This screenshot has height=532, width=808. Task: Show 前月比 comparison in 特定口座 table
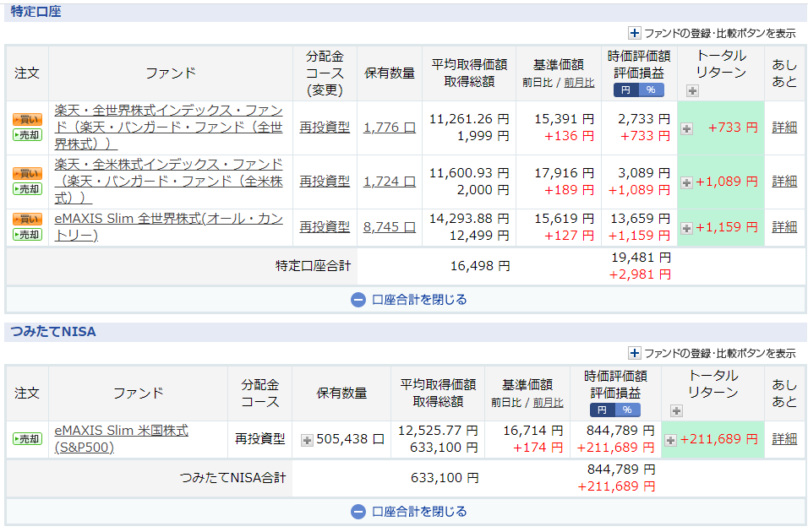point(579,83)
